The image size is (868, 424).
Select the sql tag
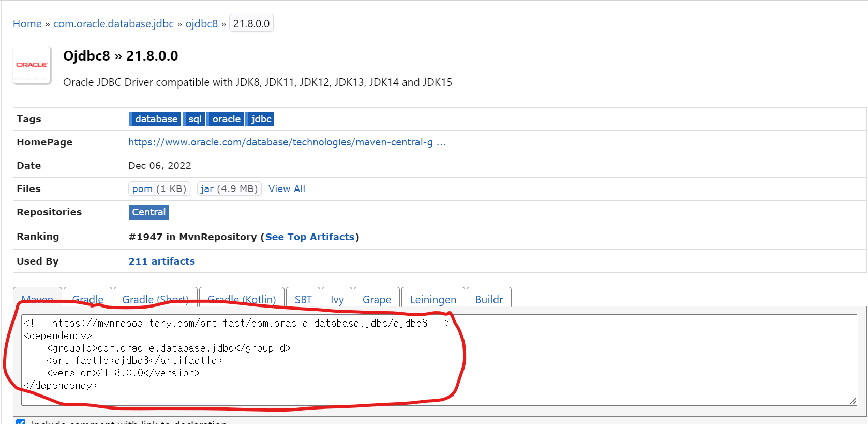coord(194,119)
